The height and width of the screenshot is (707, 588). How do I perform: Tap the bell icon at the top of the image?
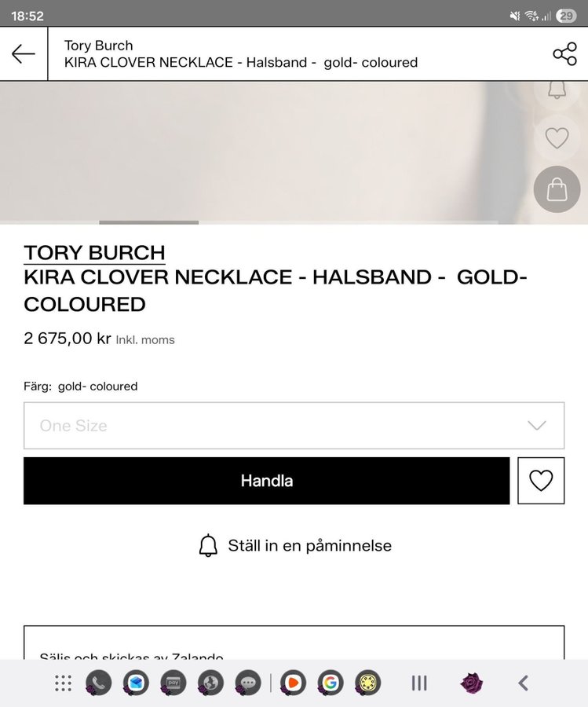[557, 90]
